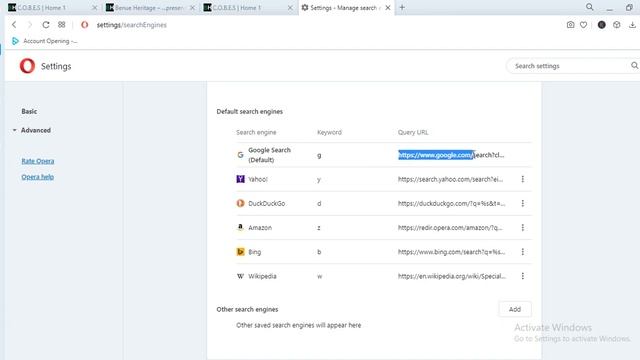
Task: Take a snapshot with the camera icon
Action: [570, 25]
